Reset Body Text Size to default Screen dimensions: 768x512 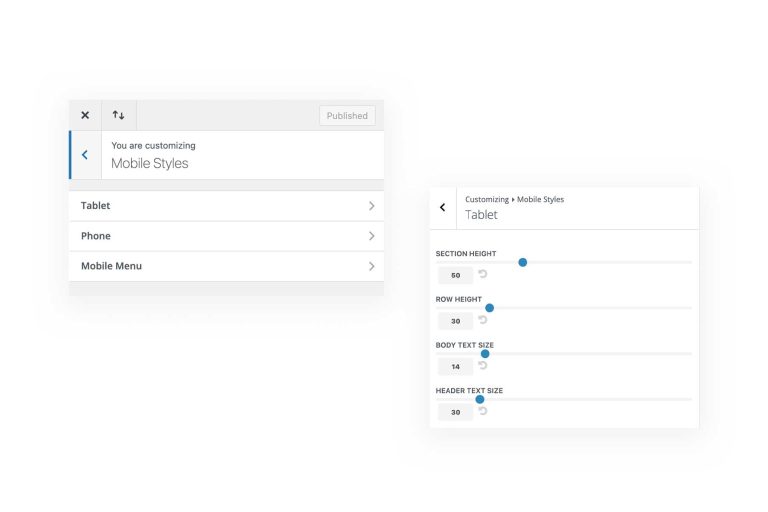(x=483, y=366)
